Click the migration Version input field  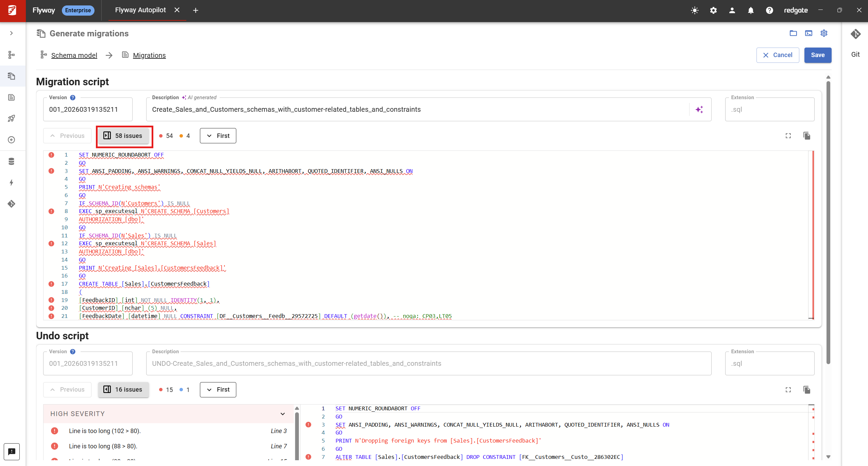pyautogui.click(x=87, y=109)
